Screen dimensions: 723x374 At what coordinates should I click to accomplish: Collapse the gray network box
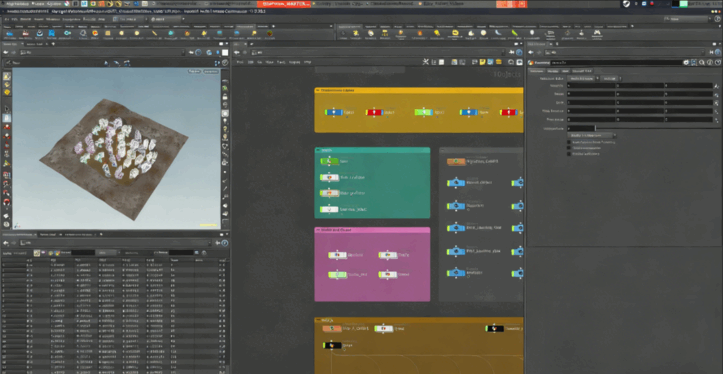(443, 150)
